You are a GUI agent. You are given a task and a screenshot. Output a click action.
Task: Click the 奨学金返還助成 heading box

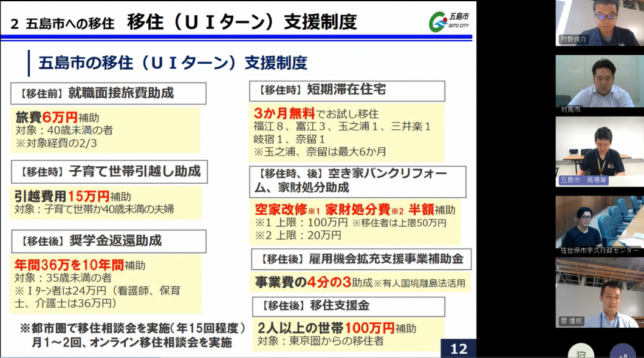tap(108, 241)
